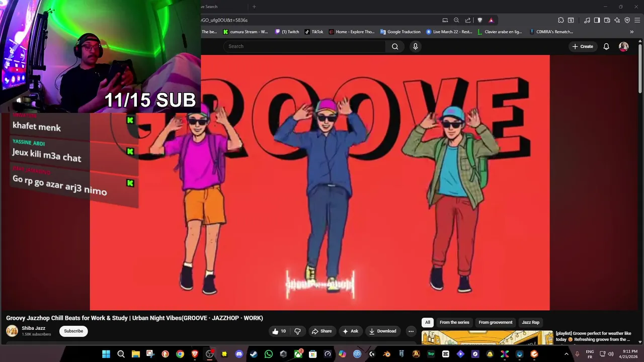Open the Windows Start menu
Screen dimensions: 644x362
click(106, 354)
